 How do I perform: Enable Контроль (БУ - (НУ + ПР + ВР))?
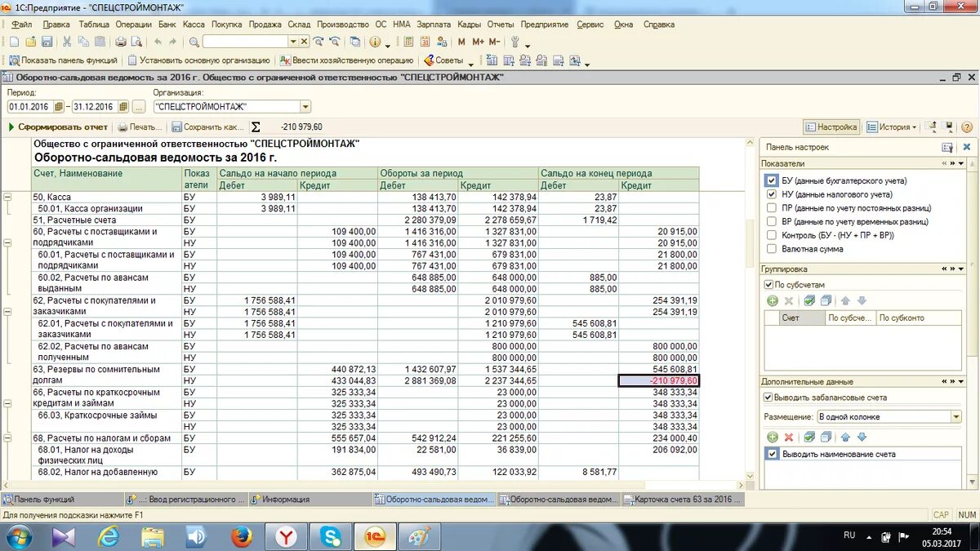[x=771, y=235]
